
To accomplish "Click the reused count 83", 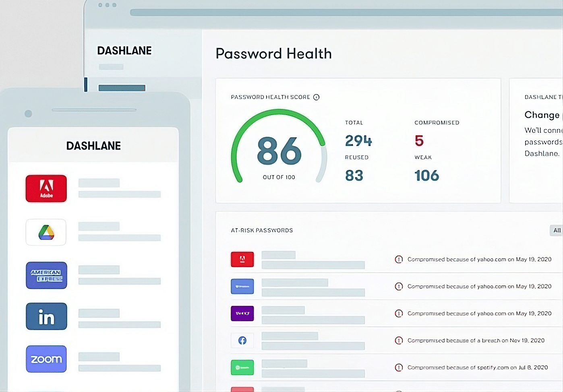I will pyautogui.click(x=354, y=175).
